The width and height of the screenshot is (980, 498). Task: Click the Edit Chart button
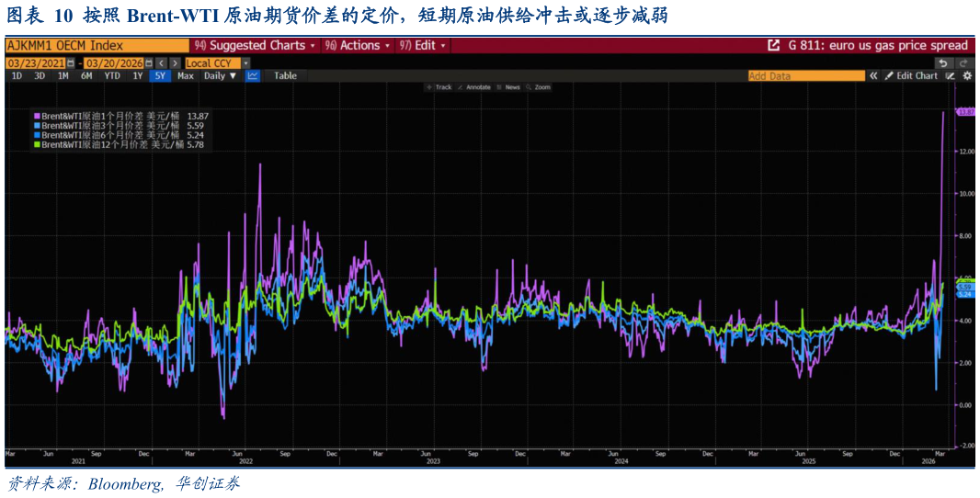(x=911, y=75)
